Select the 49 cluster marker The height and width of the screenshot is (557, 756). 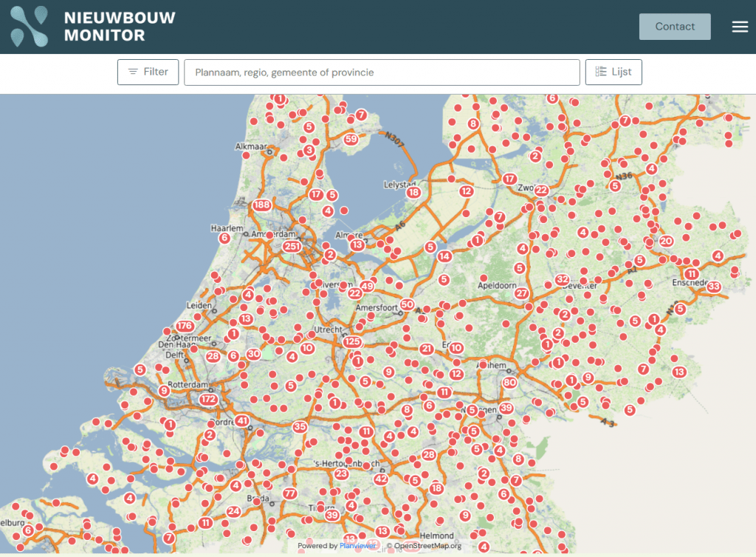tap(367, 286)
